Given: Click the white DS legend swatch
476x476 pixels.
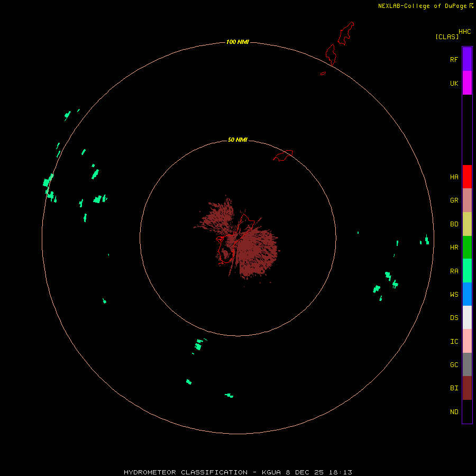Looking at the screenshot, I should pyautogui.click(x=467, y=317).
